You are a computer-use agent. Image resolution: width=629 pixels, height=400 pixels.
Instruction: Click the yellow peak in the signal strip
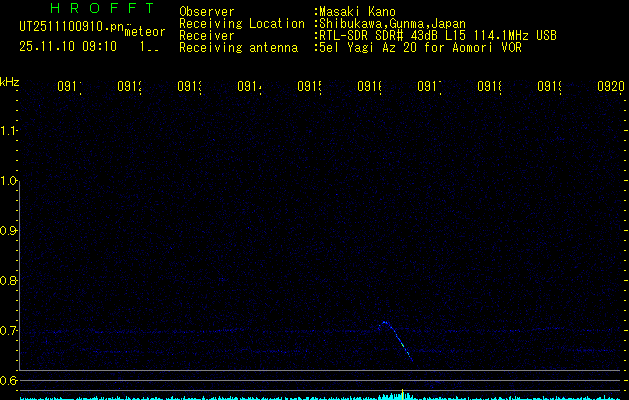[x=402, y=393]
